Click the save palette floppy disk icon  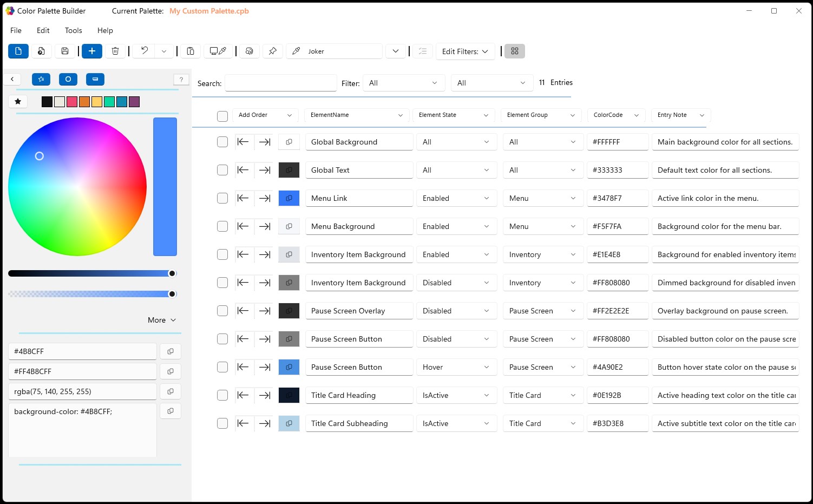click(x=65, y=51)
